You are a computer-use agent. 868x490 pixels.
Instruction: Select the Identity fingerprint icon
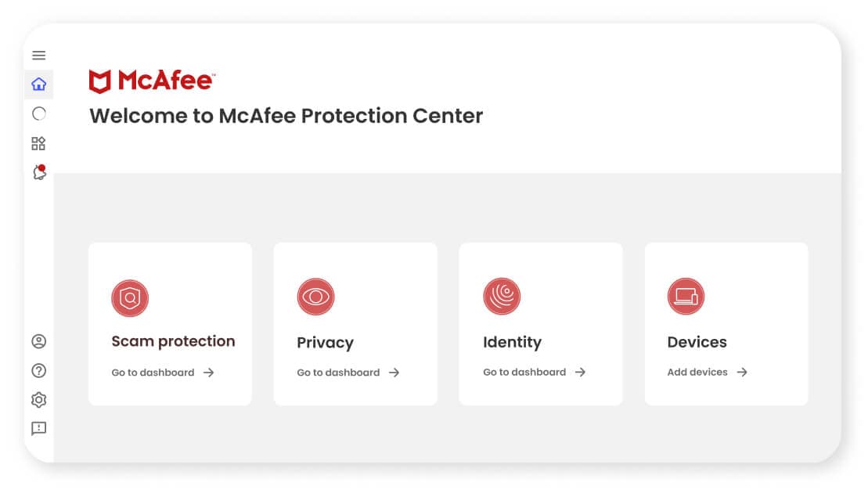tap(501, 297)
